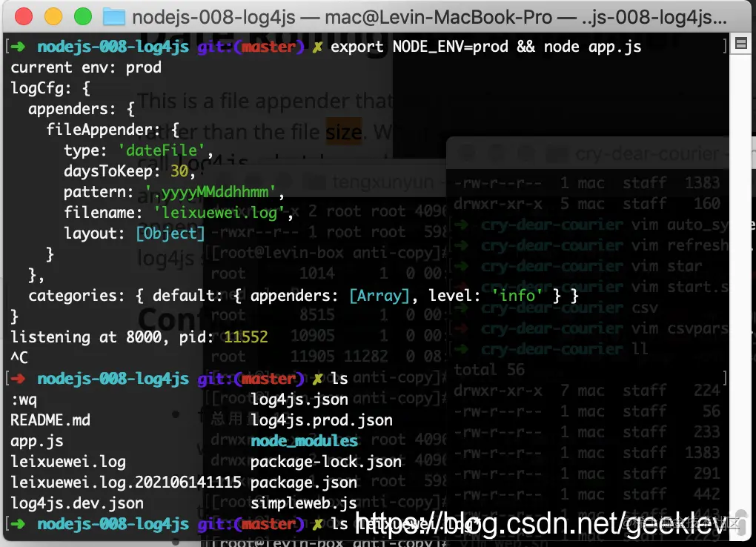Minimize the terminal using the yellow button

pyautogui.click(x=53, y=17)
